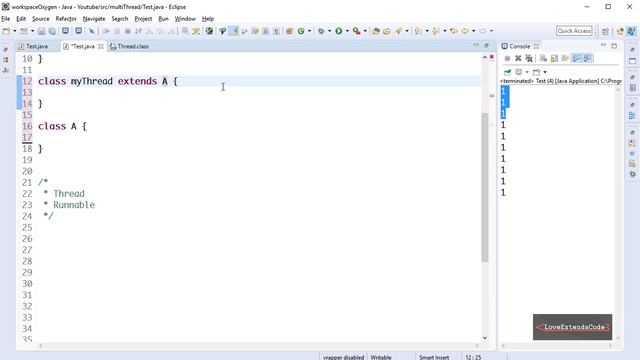The height and width of the screenshot is (360, 640).
Task: Toggle Word Wrap in Console
Action: 565,58
